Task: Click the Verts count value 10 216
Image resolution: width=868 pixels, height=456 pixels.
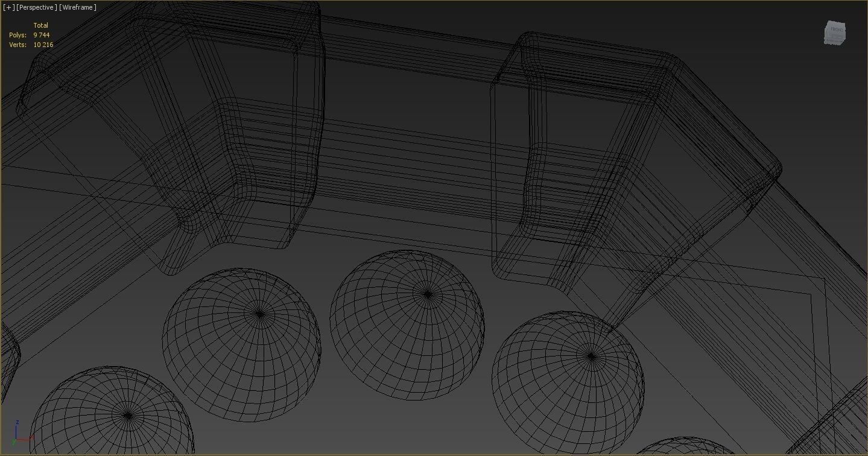Action: point(43,45)
